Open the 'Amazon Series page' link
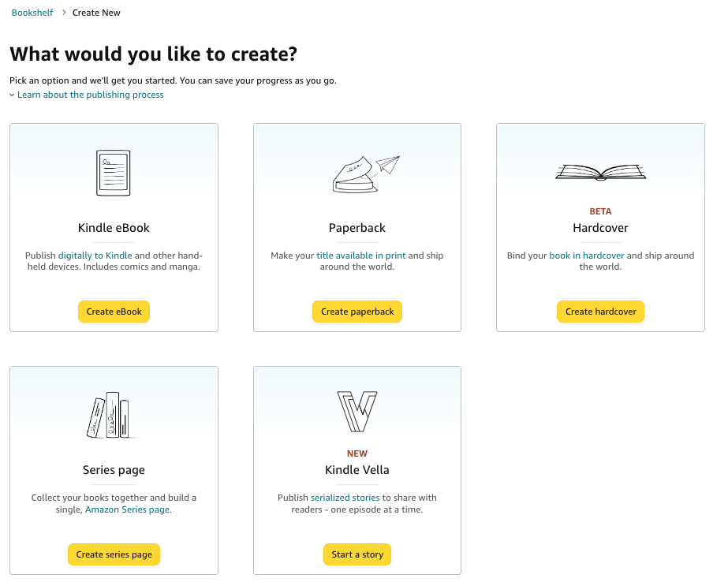The width and height of the screenshot is (728, 582). point(127,509)
